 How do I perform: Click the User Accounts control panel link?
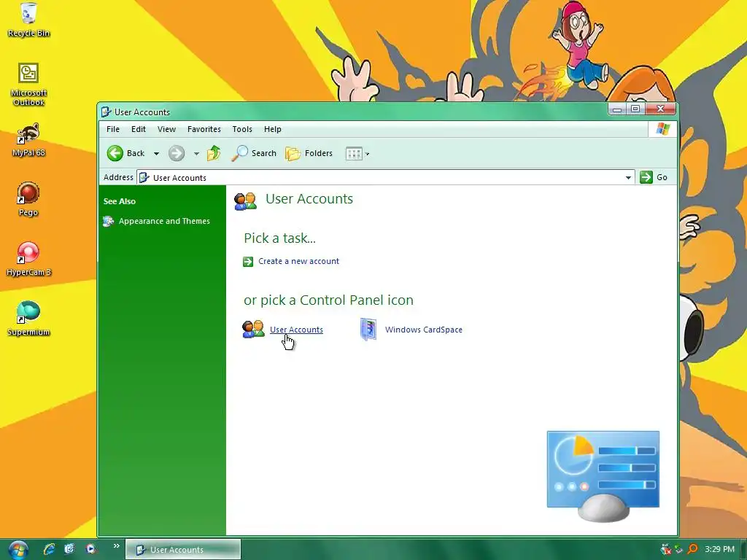tap(296, 330)
